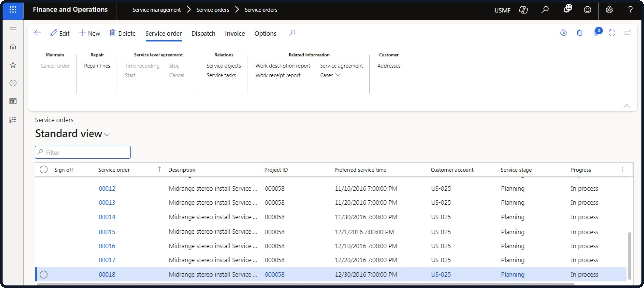
Task: Open service order 00012 link
Action: pyautogui.click(x=107, y=188)
